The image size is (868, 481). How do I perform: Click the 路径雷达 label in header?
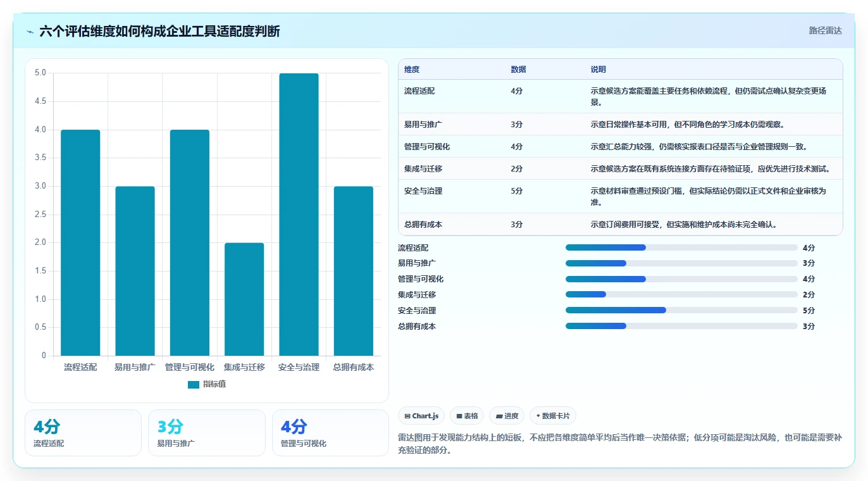(825, 30)
